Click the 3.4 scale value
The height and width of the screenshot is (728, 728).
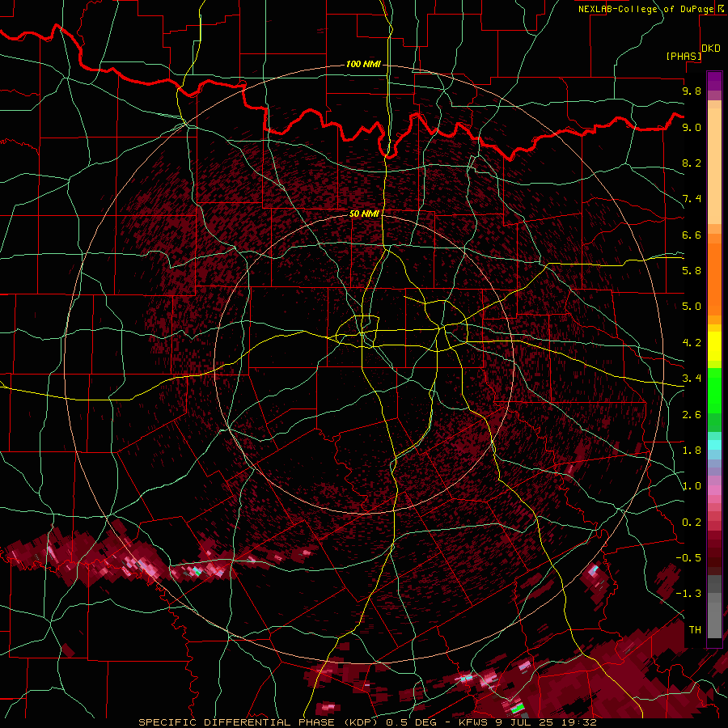point(692,379)
